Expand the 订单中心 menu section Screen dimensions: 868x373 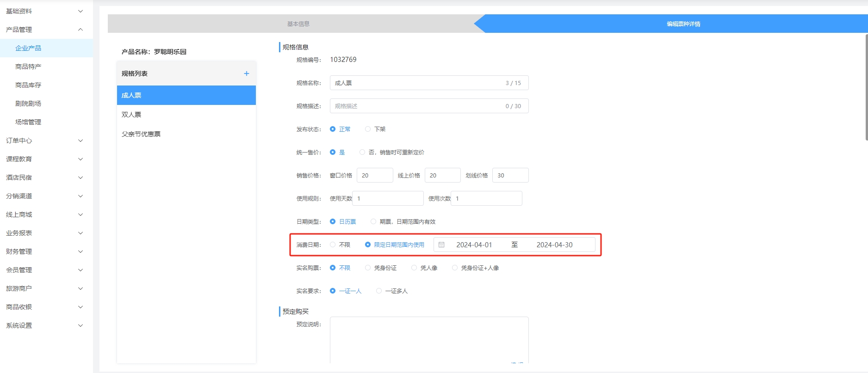(44, 141)
